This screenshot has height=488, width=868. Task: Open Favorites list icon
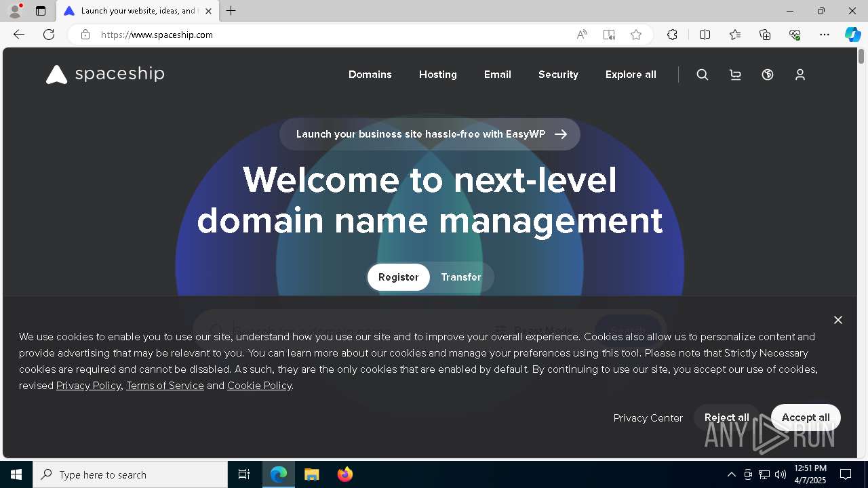(735, 35)
